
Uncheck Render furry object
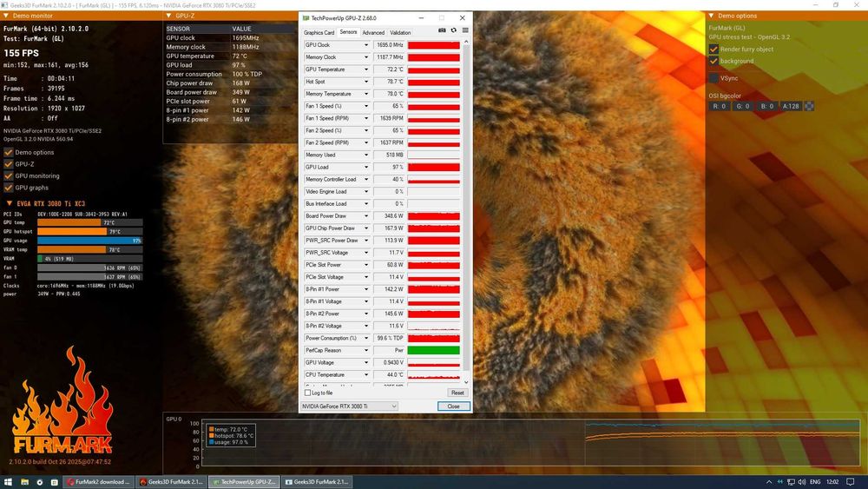[x=713, y=50]
